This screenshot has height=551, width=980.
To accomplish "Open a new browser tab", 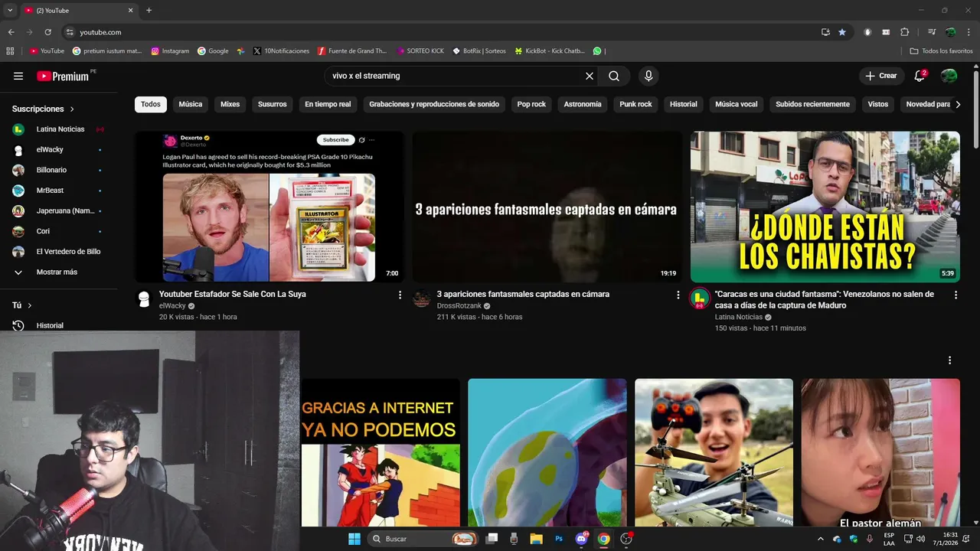I will (x=149, y=10).
